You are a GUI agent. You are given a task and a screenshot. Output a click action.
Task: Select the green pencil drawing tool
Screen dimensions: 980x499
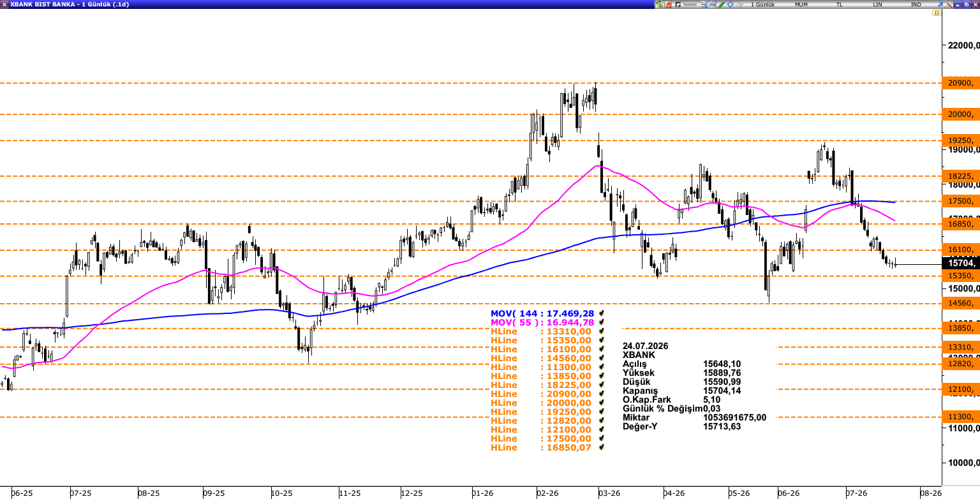(722, 4)
